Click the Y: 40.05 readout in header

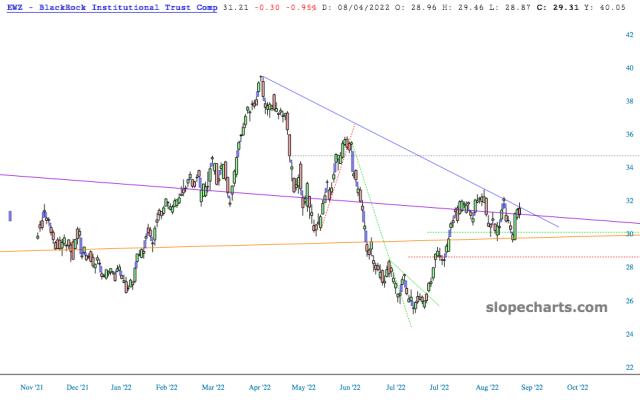point(605,7)
